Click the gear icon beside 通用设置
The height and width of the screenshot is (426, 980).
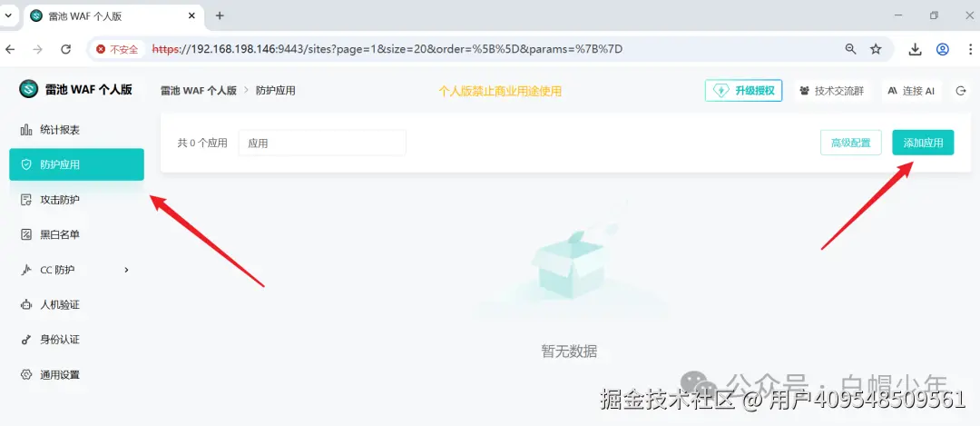[26, 375]
